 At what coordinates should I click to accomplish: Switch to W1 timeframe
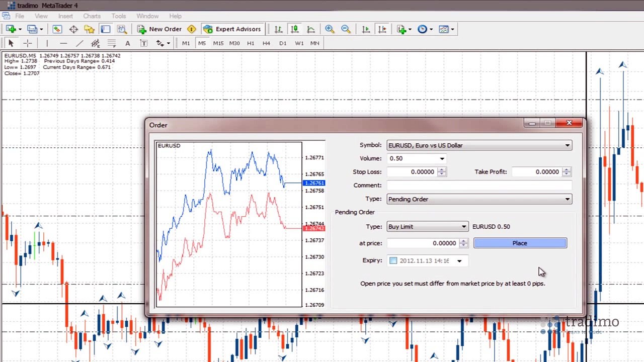point(299,43)
